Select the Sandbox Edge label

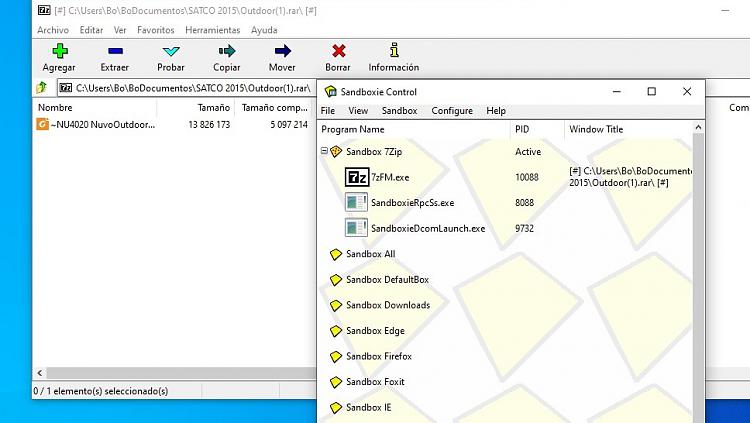point(375,331)
